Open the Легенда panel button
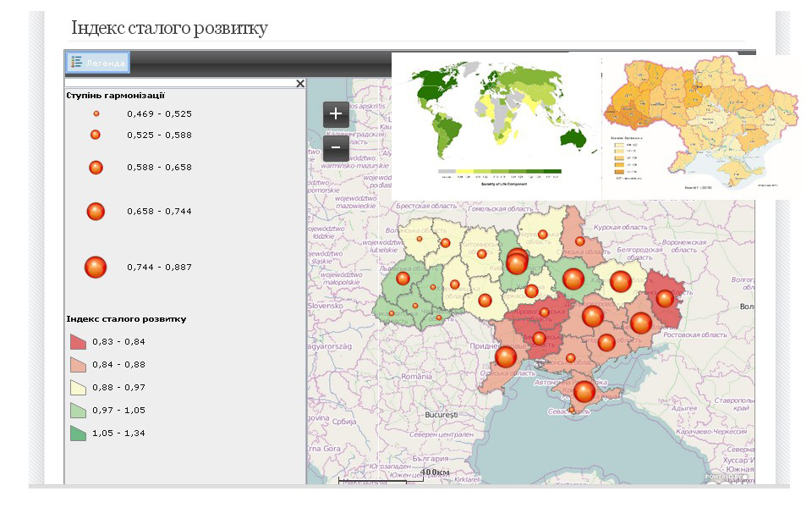 tap(98, 63)
